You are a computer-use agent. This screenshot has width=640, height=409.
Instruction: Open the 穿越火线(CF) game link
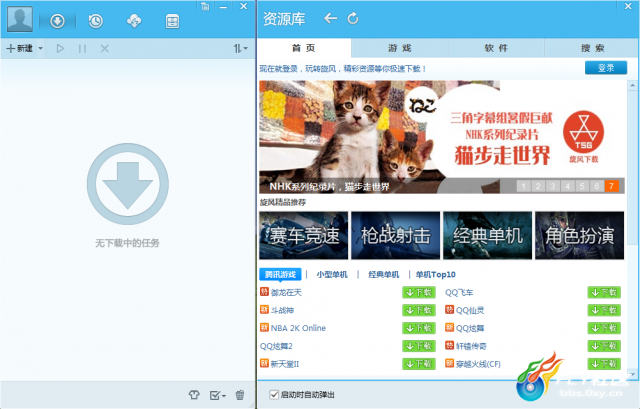pos(478,364)
